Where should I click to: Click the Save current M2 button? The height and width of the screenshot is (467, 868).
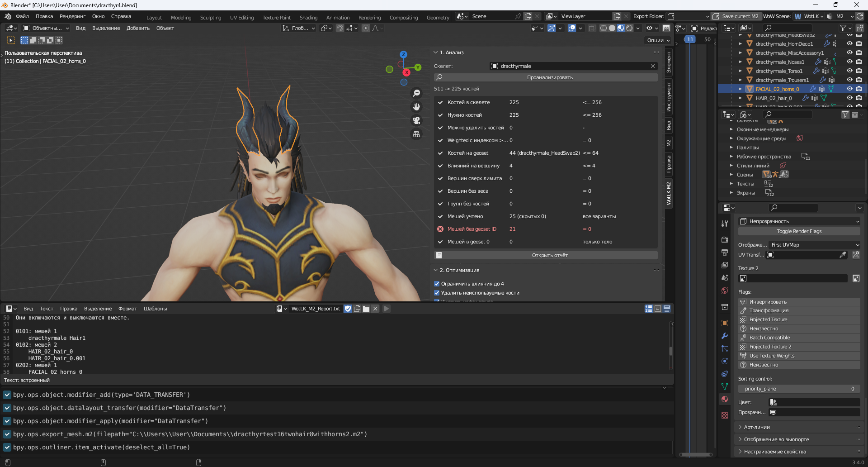[736, 16]
